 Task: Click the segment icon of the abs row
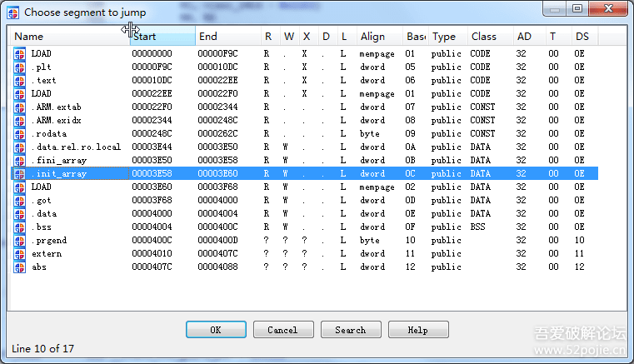[19, 267]
